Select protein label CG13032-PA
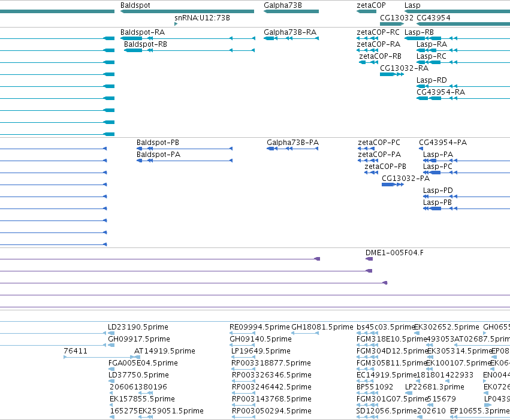Viewport: 510px width, 420px height. (x=406, y=179)
